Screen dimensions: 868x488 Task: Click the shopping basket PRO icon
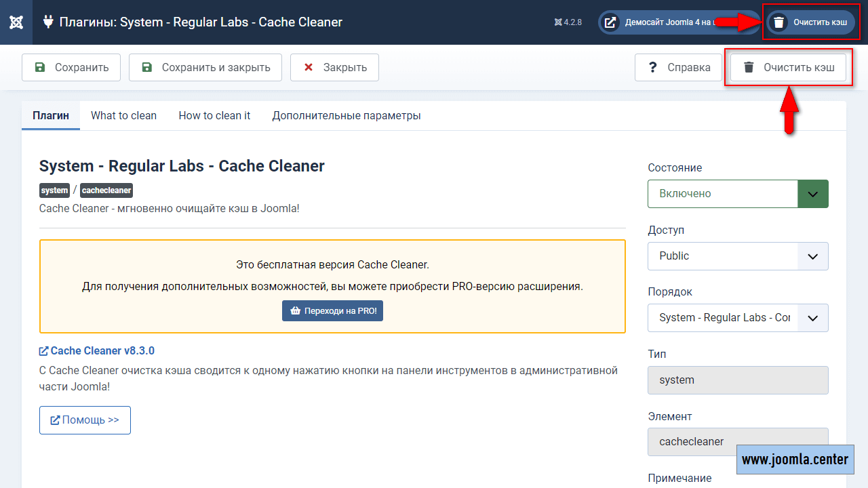295,311
